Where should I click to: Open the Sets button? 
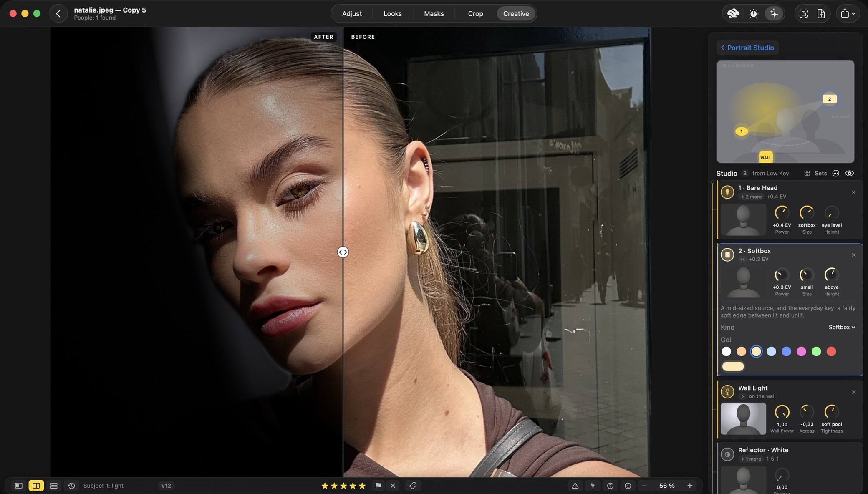(x=815, y=173)
